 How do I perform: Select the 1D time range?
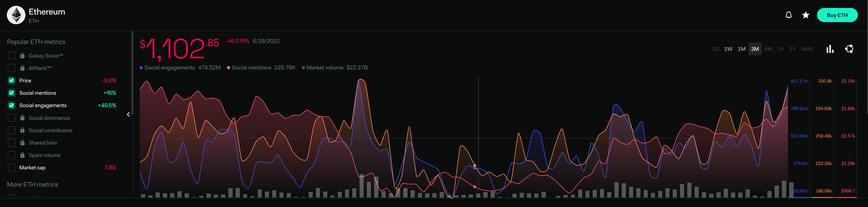point(715,49)
